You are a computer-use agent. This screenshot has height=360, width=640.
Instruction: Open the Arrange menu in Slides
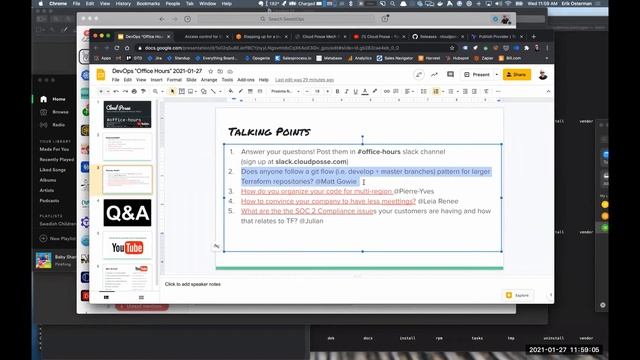209,80
